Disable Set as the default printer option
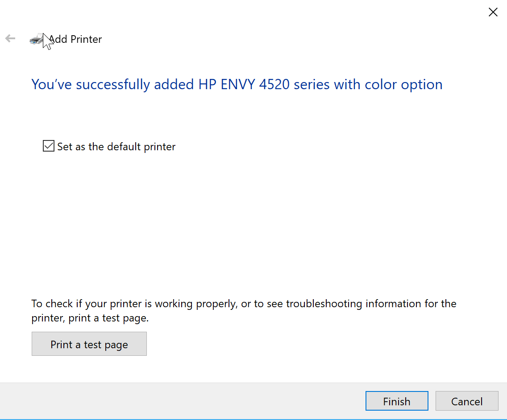Screen dimensions: 507x420 (x=48, y=146)
